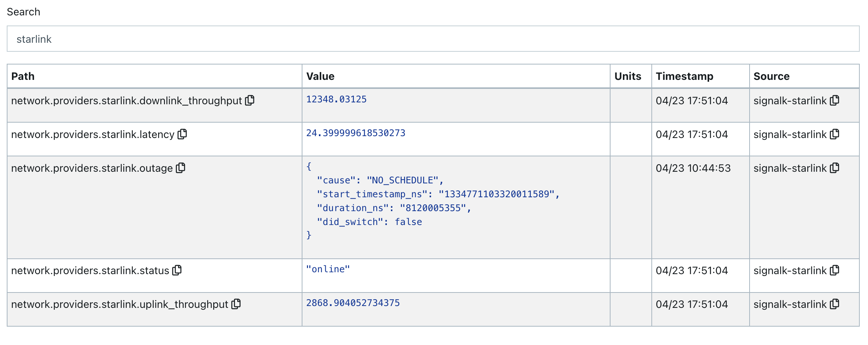Click the "online" status value
The width and height of the screenshot is (868, 345).
(x=328, y=269)
